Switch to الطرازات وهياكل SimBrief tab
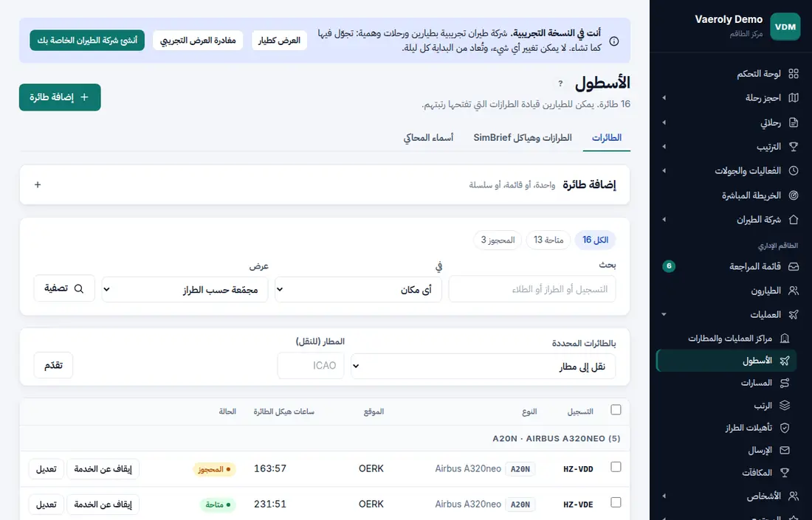The height and width of the screenshot is (520, 812). point(523,138)
